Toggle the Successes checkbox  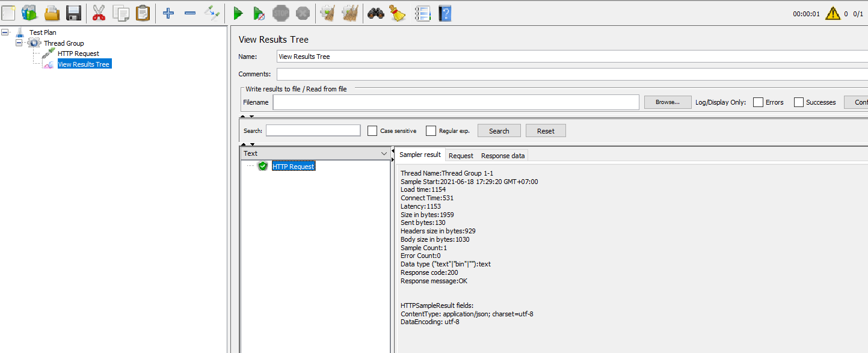[799, 102]
